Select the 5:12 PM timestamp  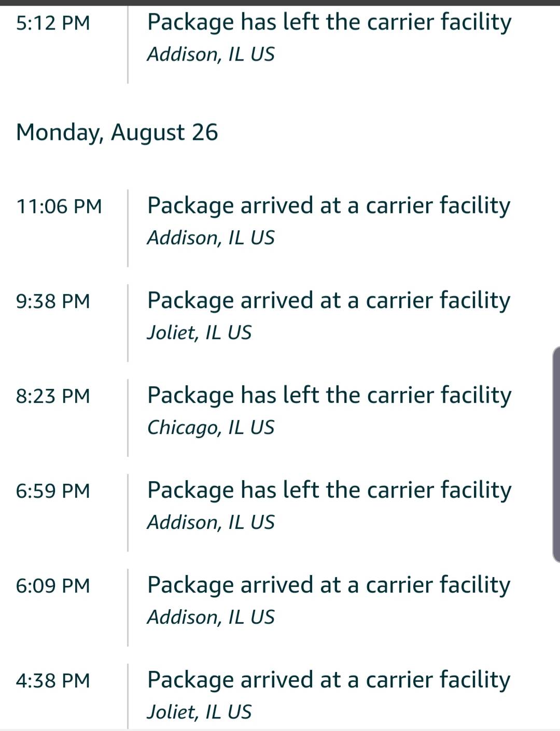53,23
